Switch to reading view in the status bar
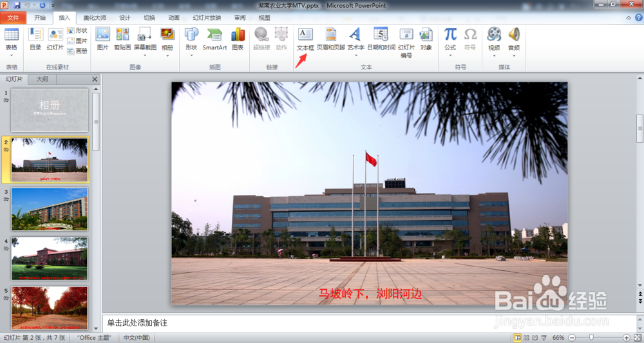This screenshot has width=644, height=343. pyautogui.click(x=535, y=338)
